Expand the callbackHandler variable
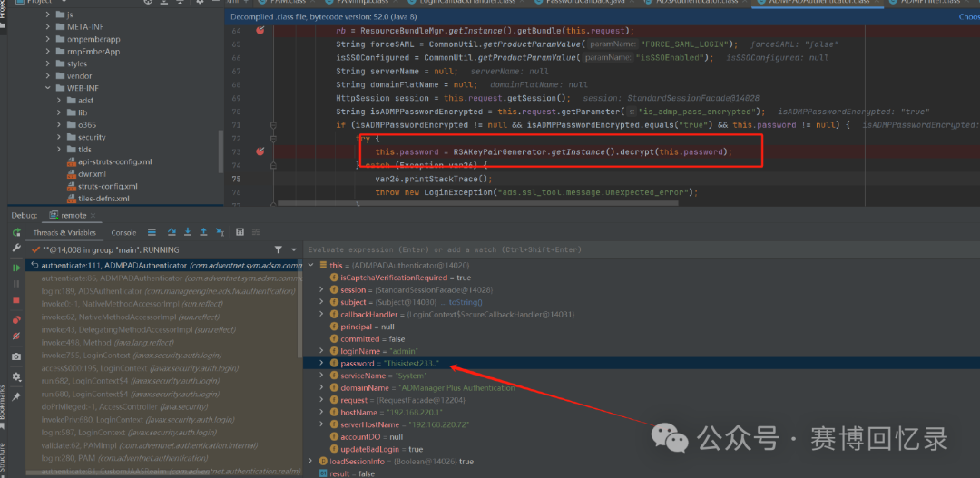The width and height of the screenshot is (980, 478). click(322, 315)
